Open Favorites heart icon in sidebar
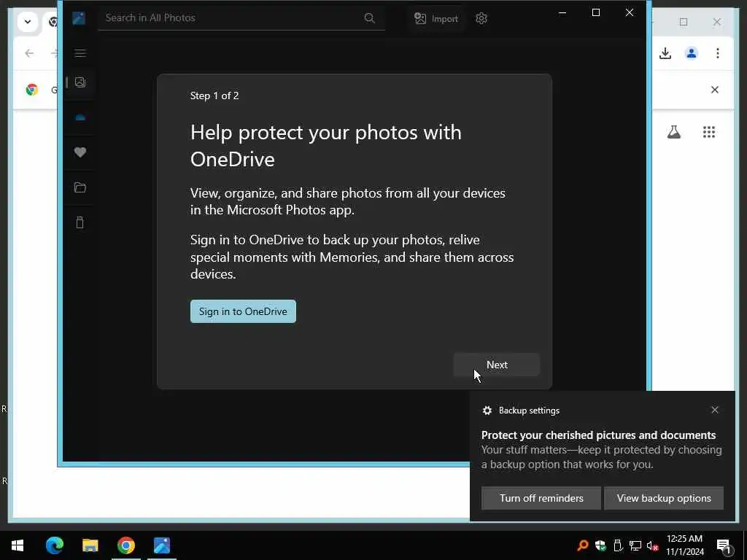 80,152
